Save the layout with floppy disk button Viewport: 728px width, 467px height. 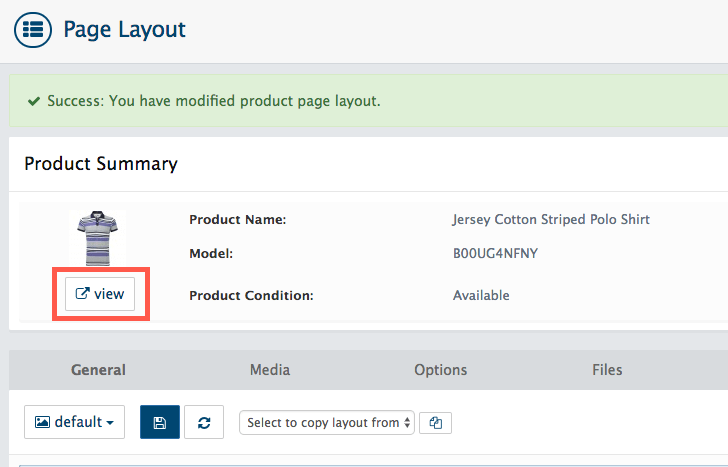160,422
